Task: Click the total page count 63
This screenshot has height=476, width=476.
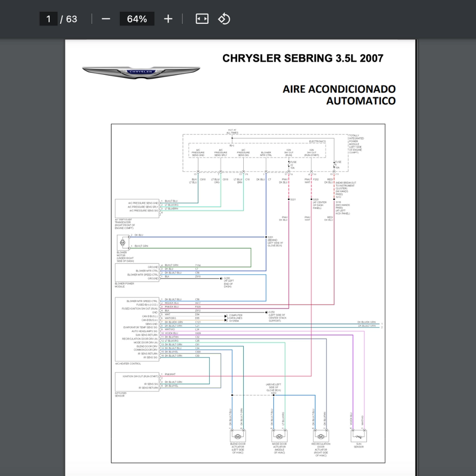Action: [x=72, y=19]
